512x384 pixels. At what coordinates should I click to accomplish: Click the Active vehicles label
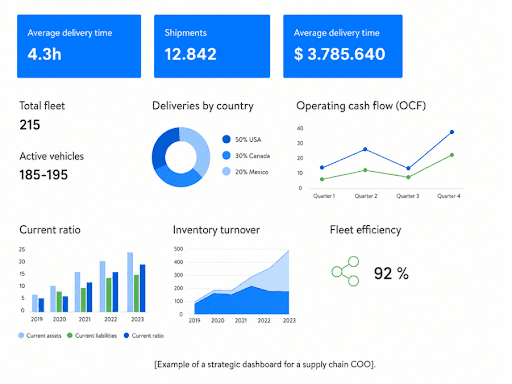[x=52, y=156]
